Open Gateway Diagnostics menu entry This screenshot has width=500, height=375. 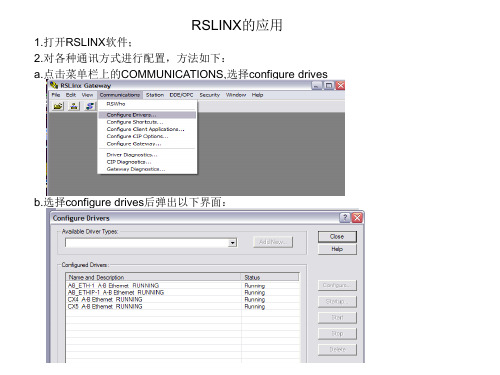pyautogui.click(x=147, y=169)
